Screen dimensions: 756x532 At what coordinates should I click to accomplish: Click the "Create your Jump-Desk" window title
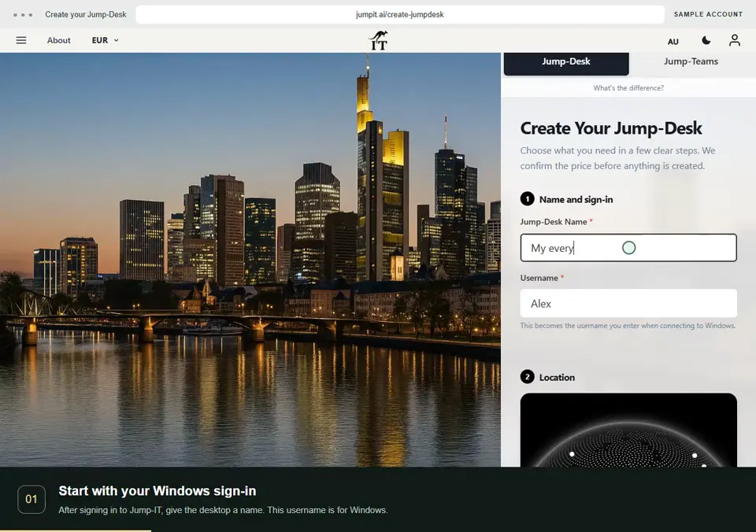(x=86, y=14)
